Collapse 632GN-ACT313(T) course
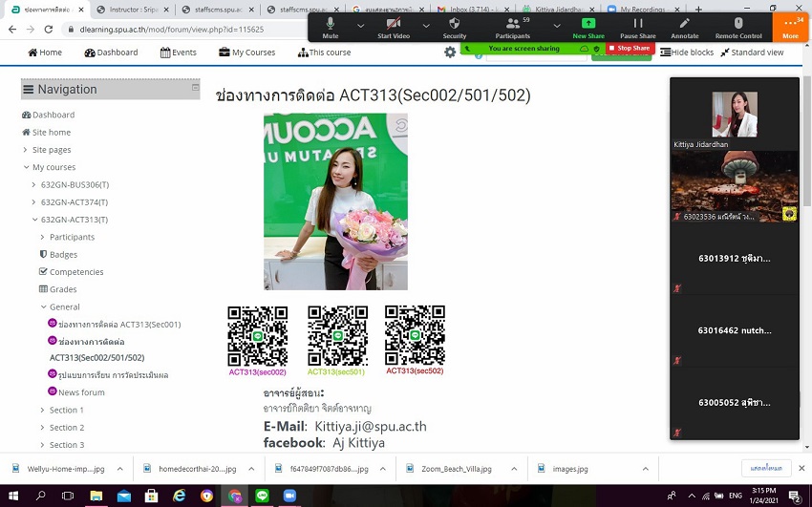This screenshot has width=812, height=507. click(x=34, y=220)
